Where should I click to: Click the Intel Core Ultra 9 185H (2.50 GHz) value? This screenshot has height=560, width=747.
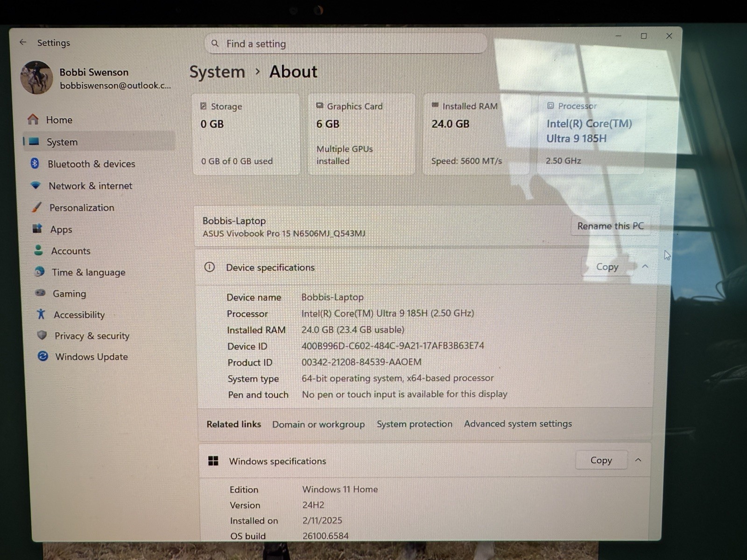click(x=388, y=313)
